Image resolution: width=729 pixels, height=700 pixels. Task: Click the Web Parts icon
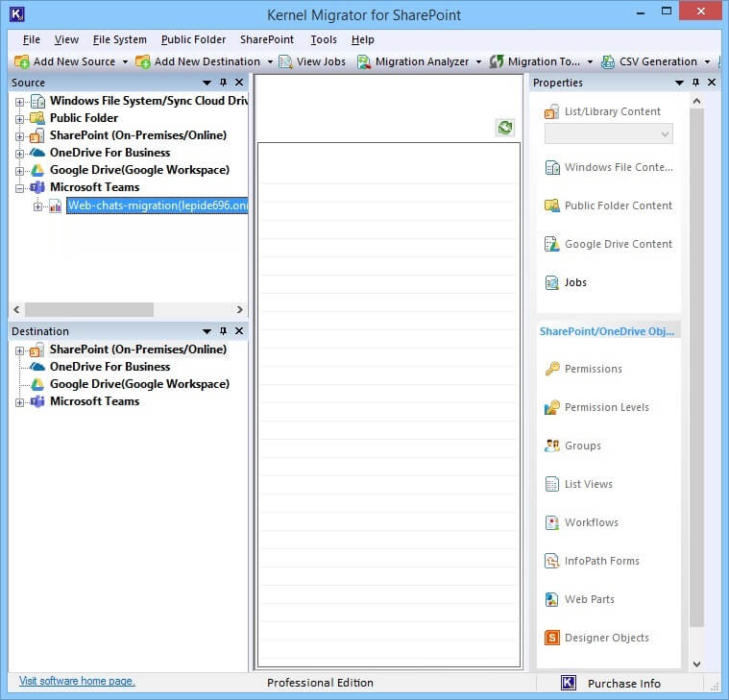[552, 599]
